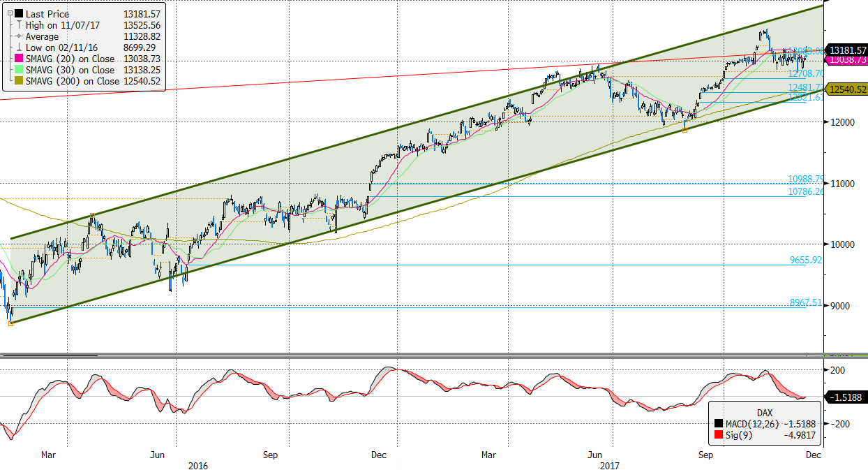Click the -4.9817 signal value in DAX legend

coord(800,436)
